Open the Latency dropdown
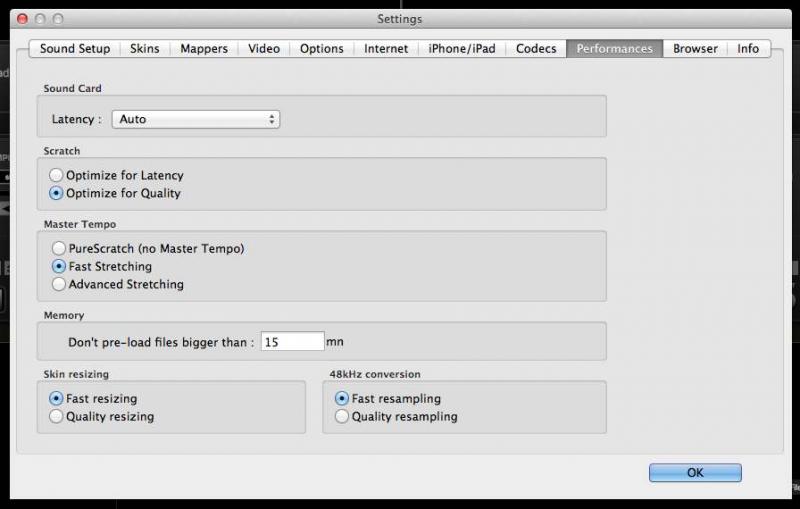Screen dimensions: 800x509 195,120
